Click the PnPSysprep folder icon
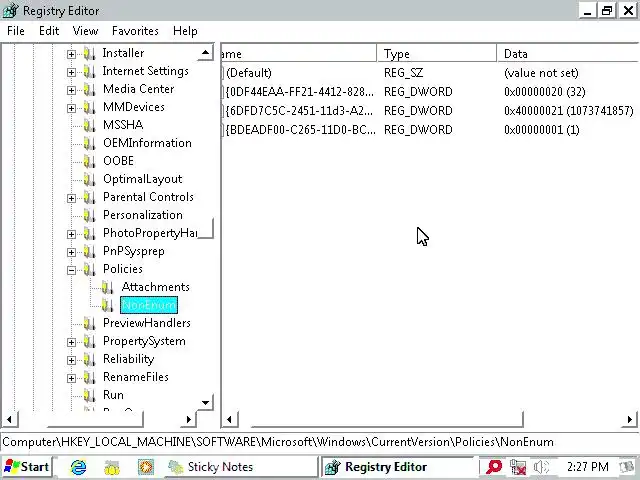 click(89, 251)
